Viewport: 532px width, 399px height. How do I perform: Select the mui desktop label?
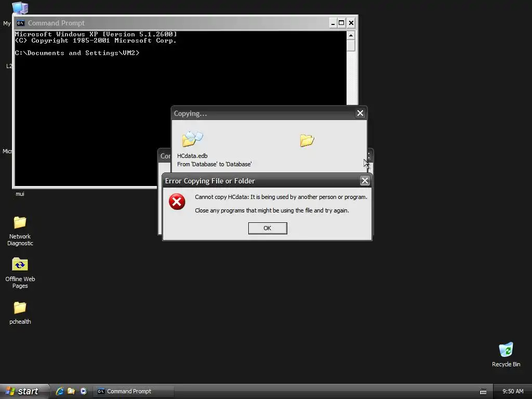[x=20, y=194]
